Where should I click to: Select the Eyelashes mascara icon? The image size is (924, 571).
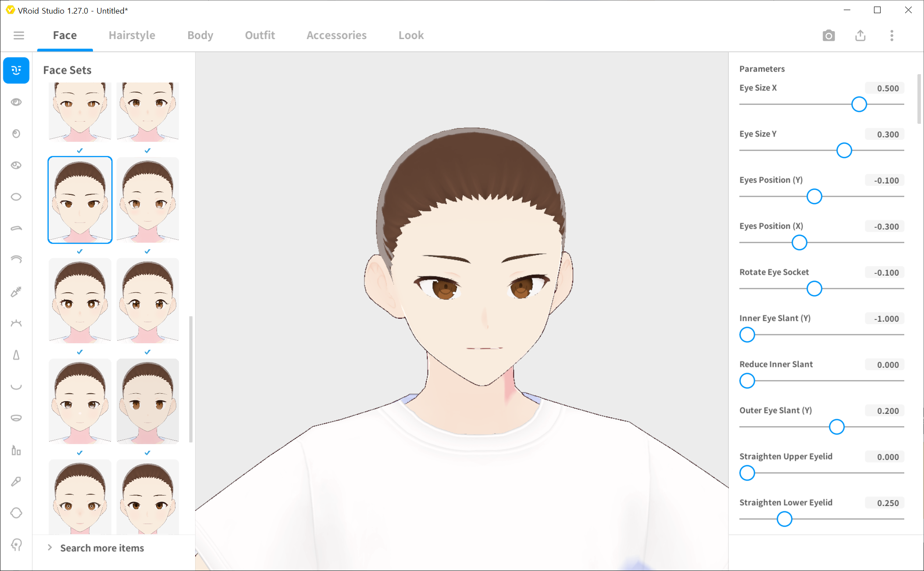[x=16, y=291]
